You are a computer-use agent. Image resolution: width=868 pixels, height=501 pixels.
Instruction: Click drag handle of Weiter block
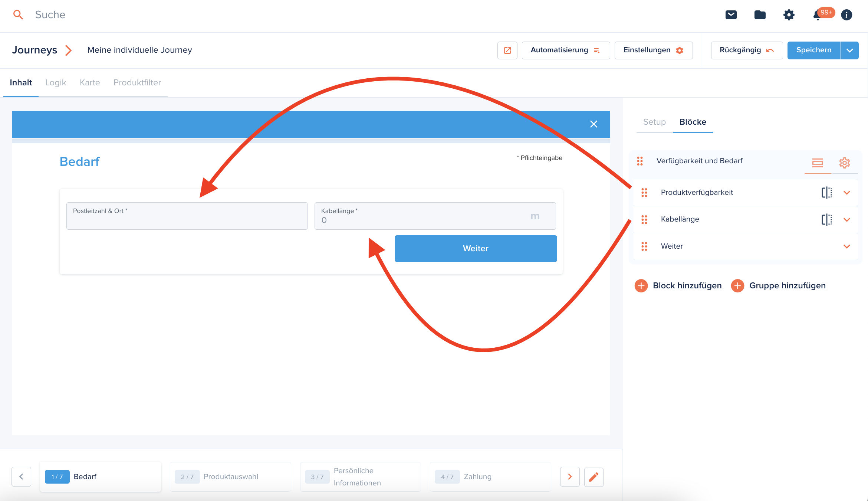[644, 246]
